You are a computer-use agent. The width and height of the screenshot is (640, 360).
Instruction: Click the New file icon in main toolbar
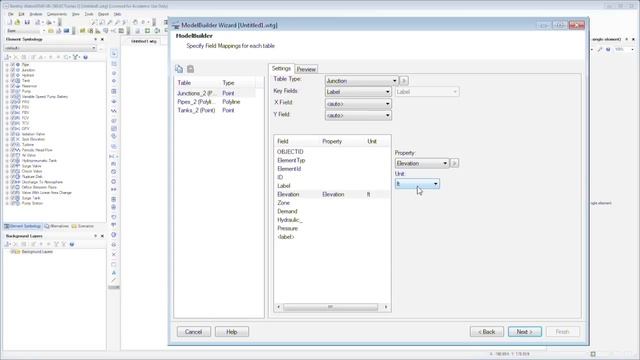click(10, 22)
